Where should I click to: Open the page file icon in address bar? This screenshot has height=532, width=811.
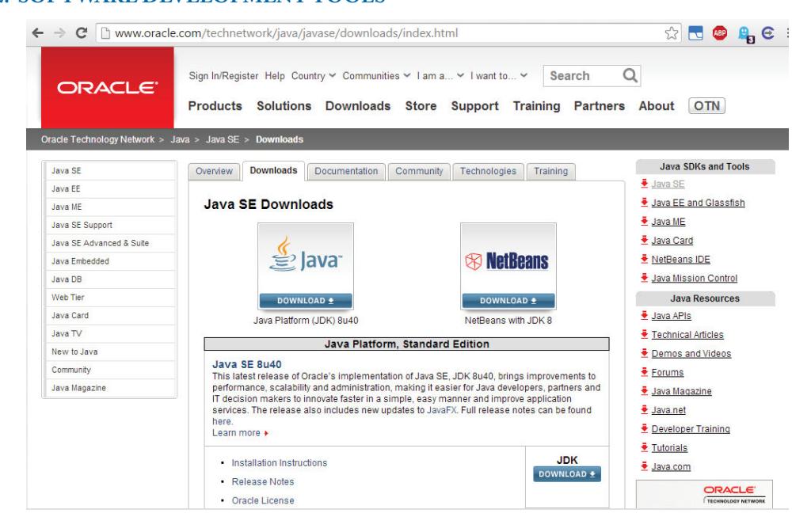(x=105, y=33)
